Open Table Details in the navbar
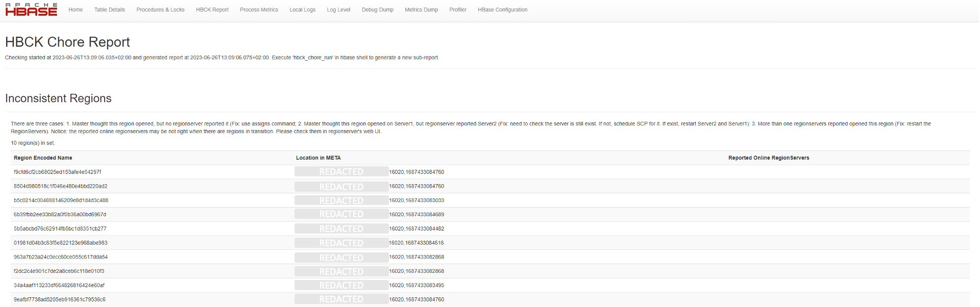The width and height of the screenshot is (980, 307). (x=110, y=10)
